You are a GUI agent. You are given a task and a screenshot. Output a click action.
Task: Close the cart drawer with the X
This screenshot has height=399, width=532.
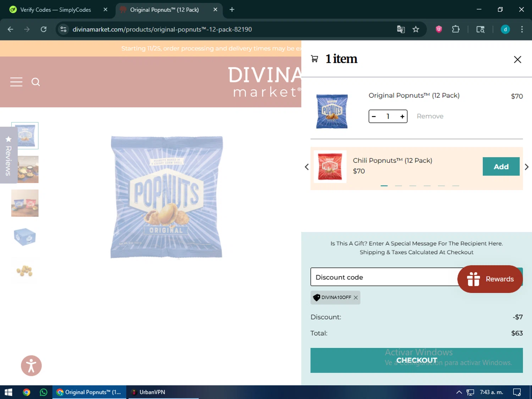(517, 59)
